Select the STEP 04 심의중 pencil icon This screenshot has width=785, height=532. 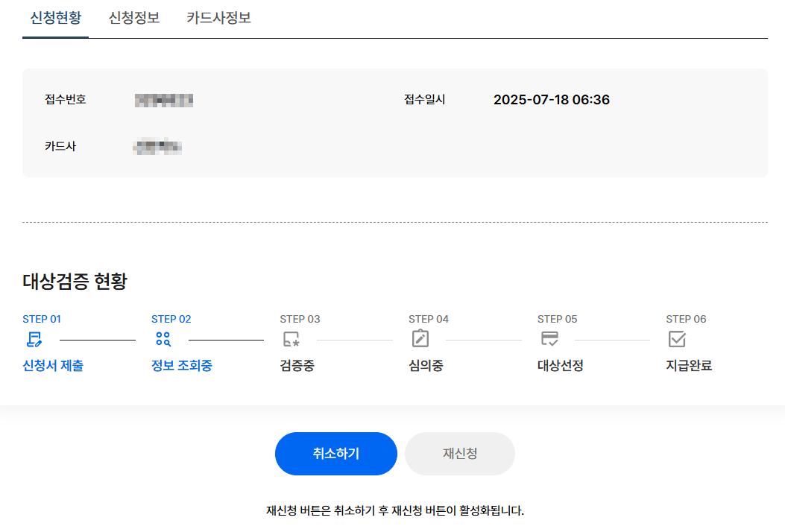click(420, 341)
